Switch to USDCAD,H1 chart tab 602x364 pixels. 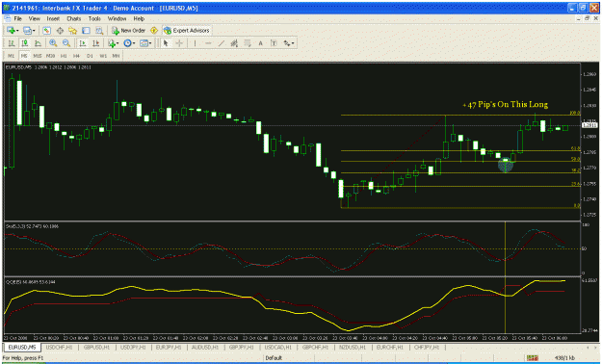(278, 347)
